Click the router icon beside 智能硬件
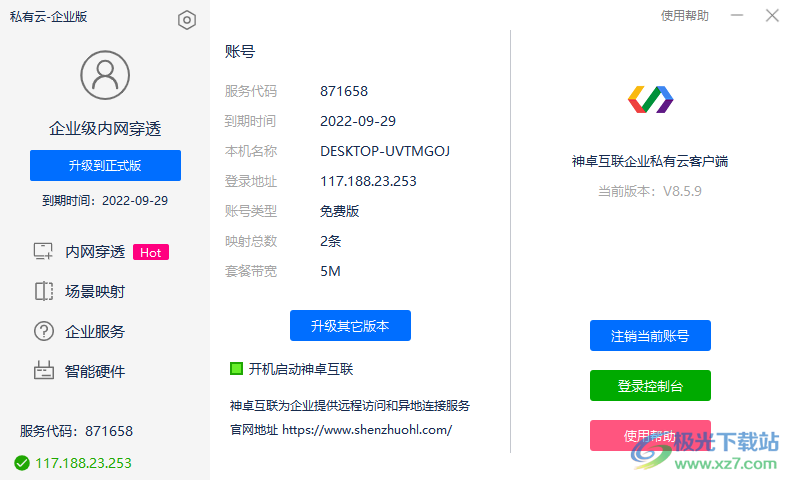790x480 pixels. pos(43,371)
